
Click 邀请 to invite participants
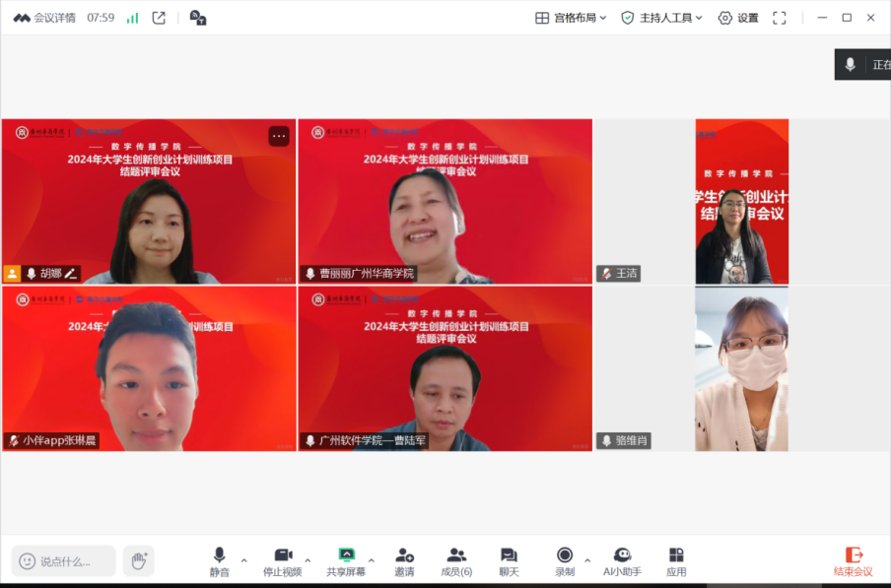point(404,561)
